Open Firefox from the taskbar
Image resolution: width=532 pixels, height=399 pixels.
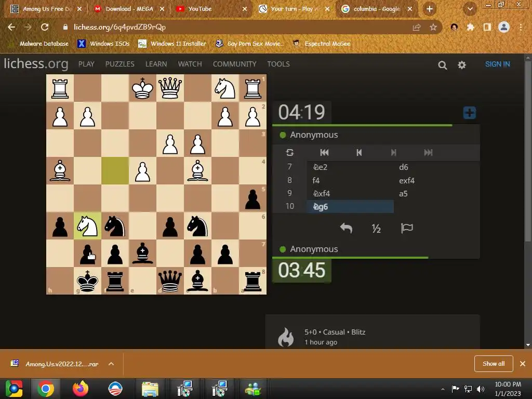point(81,389)
